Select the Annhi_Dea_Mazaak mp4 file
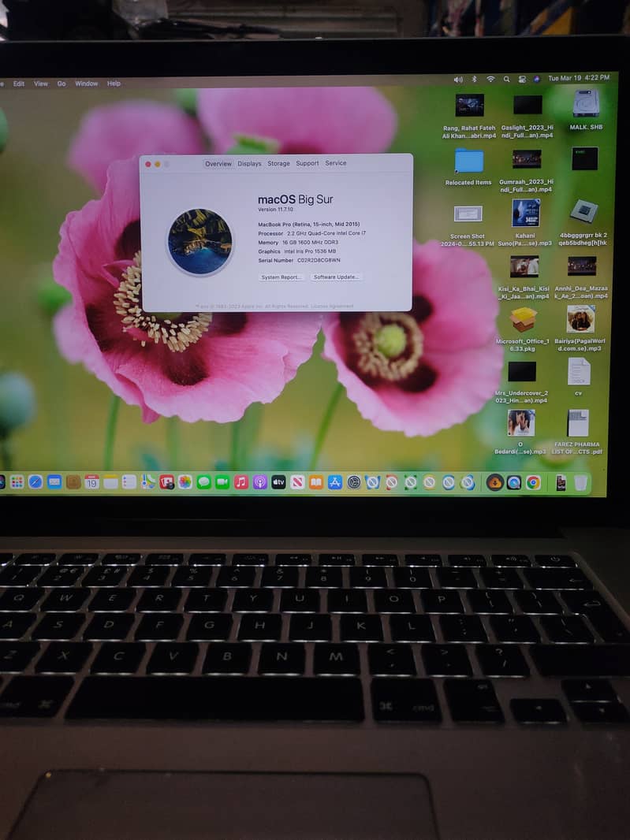Screen dimensions: 630x840 582,266
